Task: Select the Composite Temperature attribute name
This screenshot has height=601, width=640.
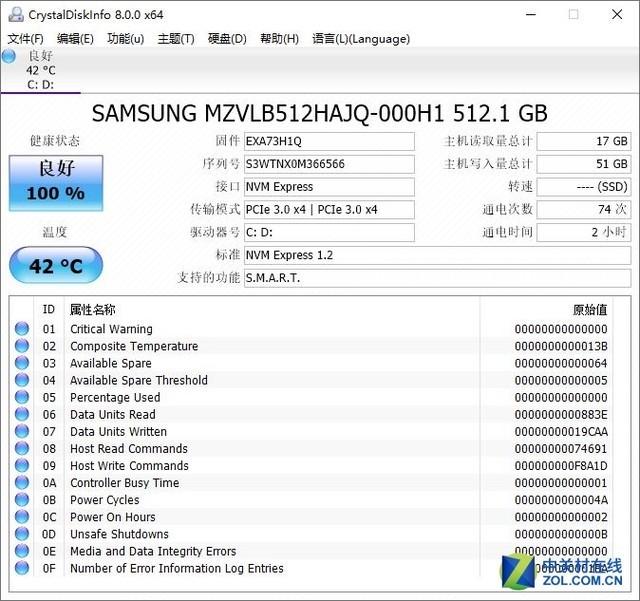Action: coord(134,346)
